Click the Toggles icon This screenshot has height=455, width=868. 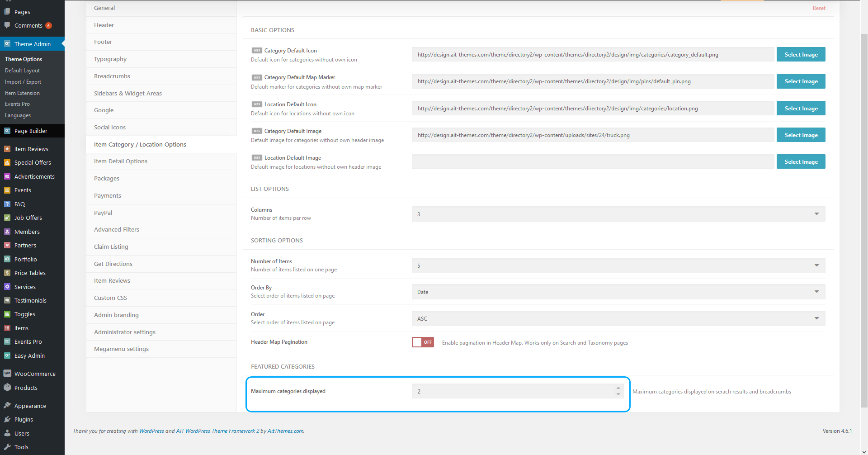[x=7, y=314]
